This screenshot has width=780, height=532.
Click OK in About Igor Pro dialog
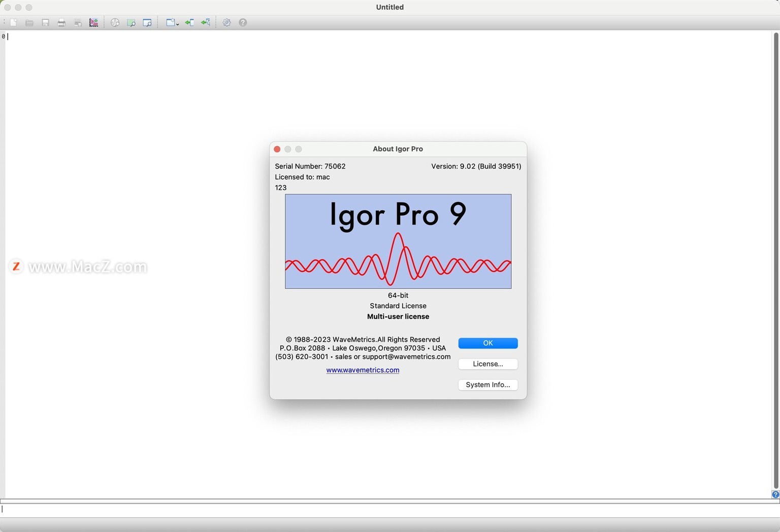(x=488, y=343)
